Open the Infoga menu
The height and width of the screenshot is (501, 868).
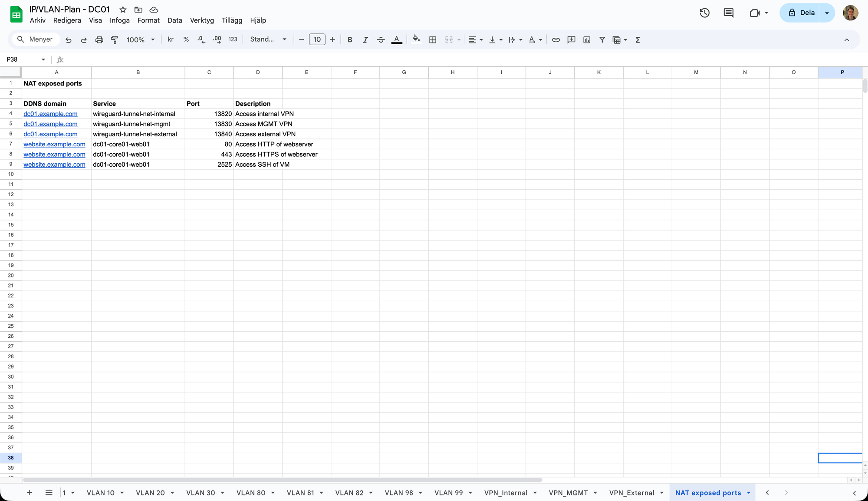[x=119, y=20]
